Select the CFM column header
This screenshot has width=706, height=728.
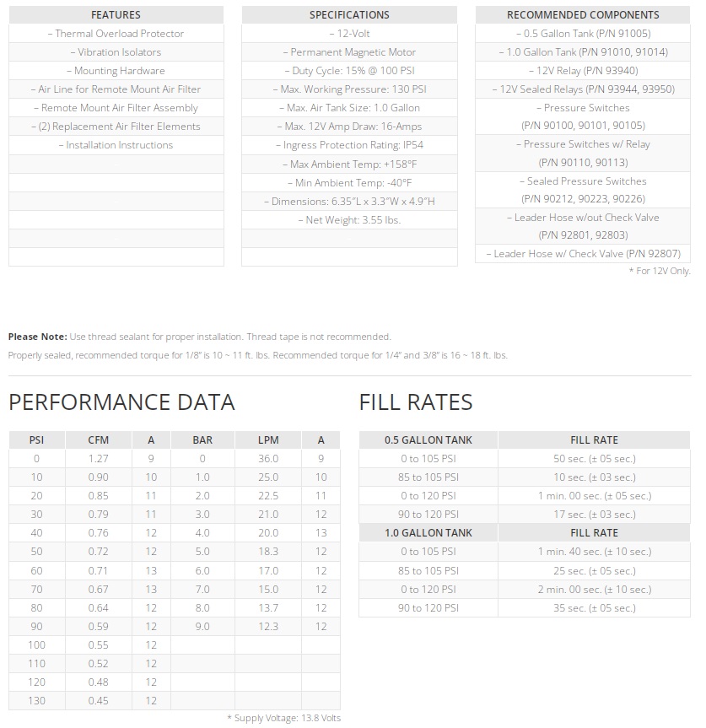(99, 440)
